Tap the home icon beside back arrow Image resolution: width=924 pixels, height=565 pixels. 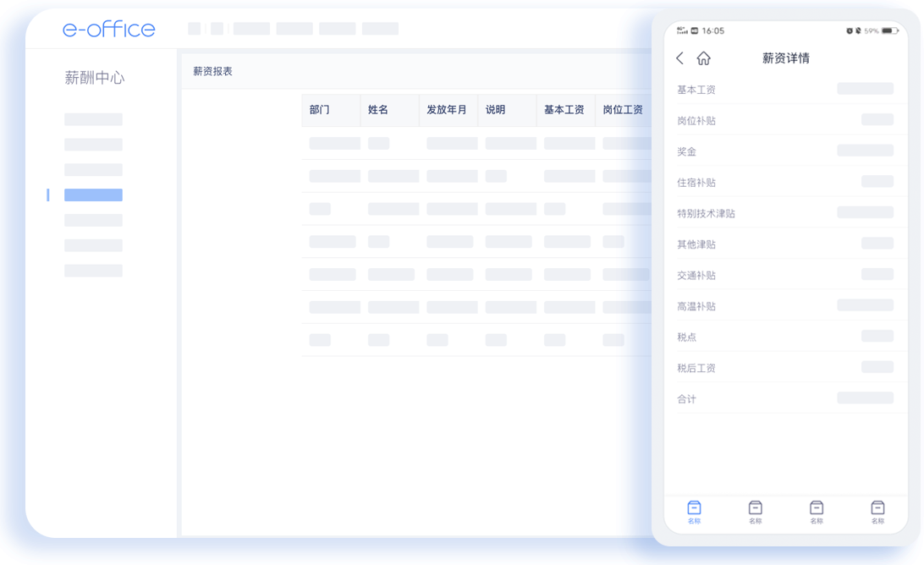pyautogui.click(x=703, y=58)
